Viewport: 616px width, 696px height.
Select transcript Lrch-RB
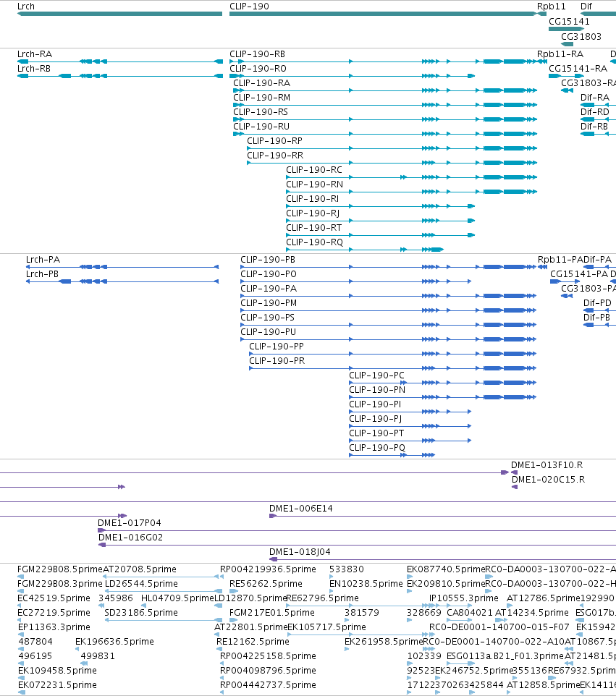pyautogui.click(x=34, y=69)
